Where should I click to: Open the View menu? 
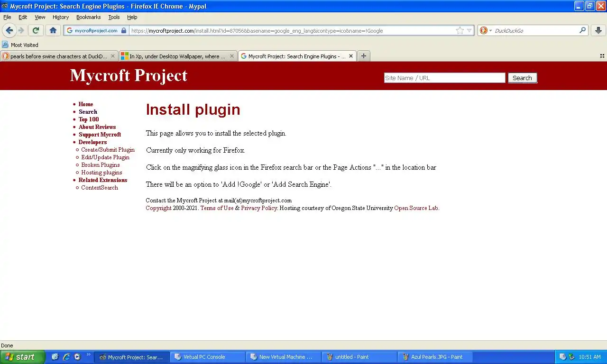(x=40, y=17)
